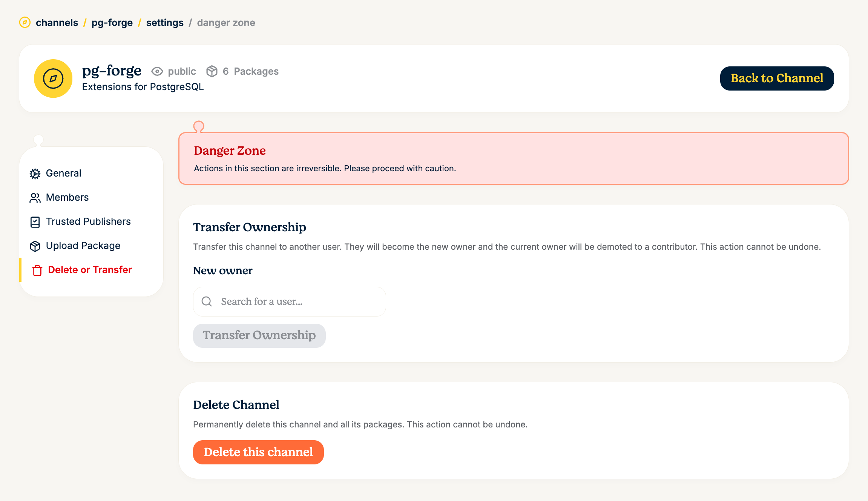The image size is (868, 501).
Task: Click the compass logo in the breadcrumb
Action: [x=25, y=23]
